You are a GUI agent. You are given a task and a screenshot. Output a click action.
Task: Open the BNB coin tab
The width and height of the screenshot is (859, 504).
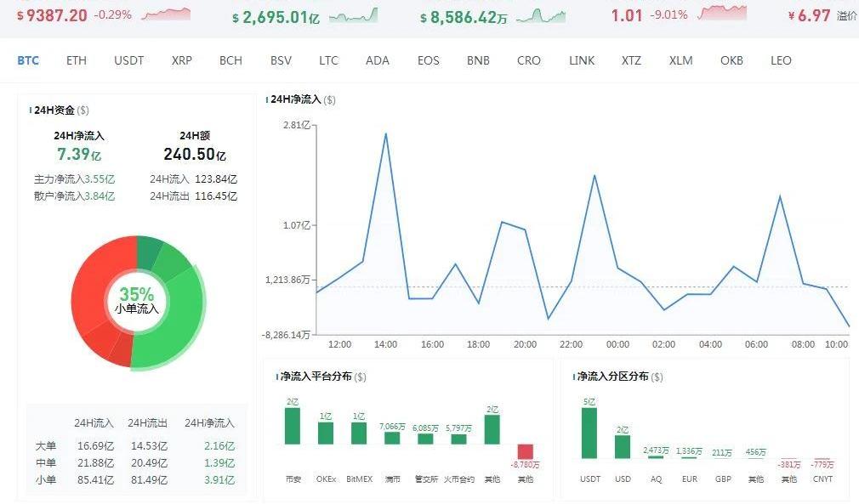pos(478,60)
